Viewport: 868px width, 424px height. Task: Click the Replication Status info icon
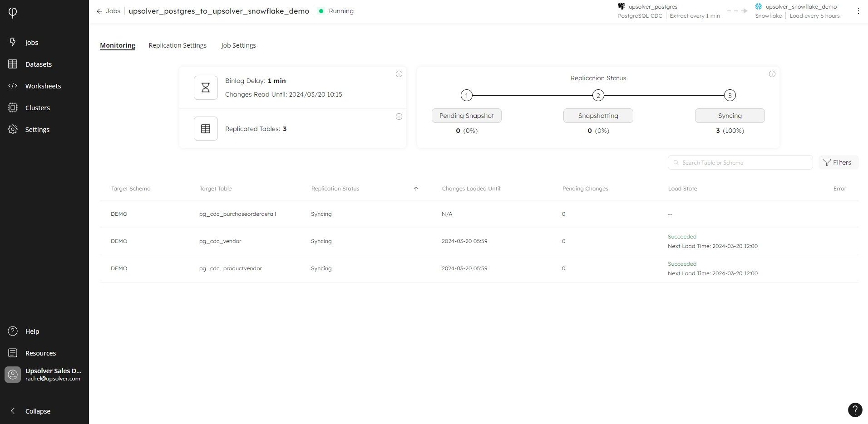[772, 74]
